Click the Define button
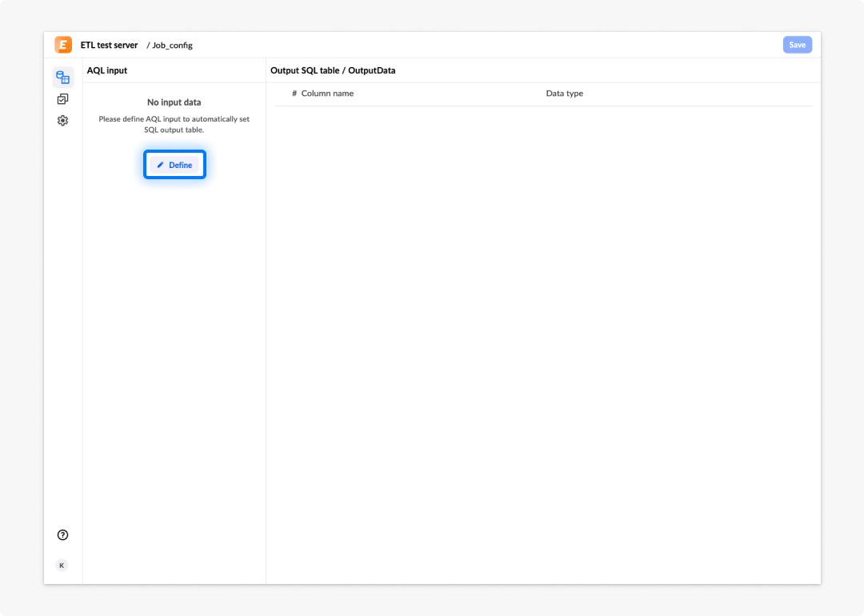Image resolution: width=864 pixels, height=616 pixels. [x=174, y=165]
